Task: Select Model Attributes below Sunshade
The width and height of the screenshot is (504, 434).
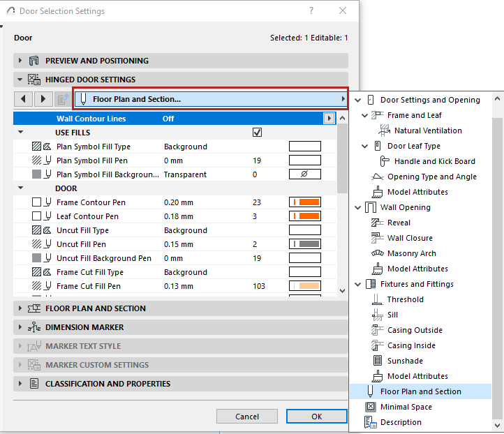Action: (x=417, y=376)
